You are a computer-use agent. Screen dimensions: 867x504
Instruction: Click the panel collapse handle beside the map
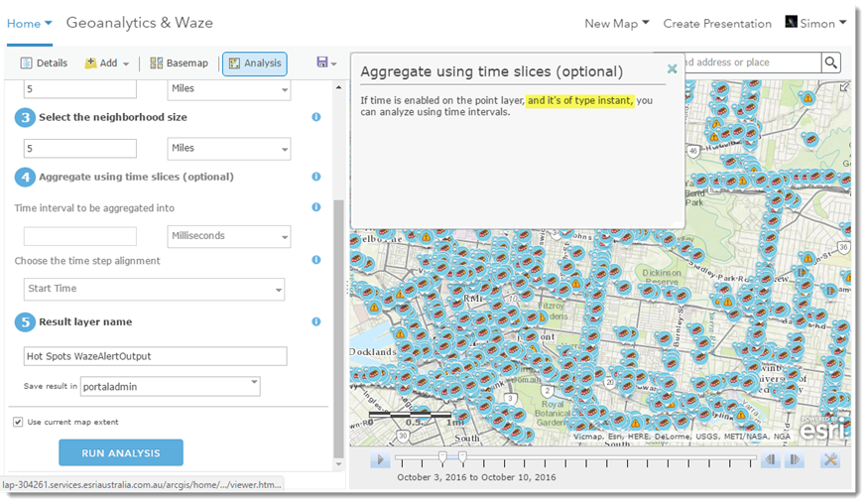346,288
